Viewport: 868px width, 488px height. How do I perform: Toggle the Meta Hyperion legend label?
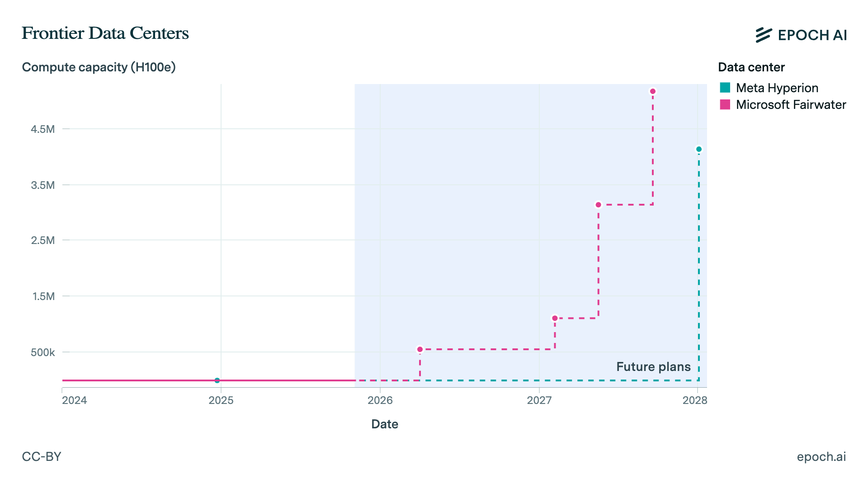pyautogui.click(x=777, y=88)
